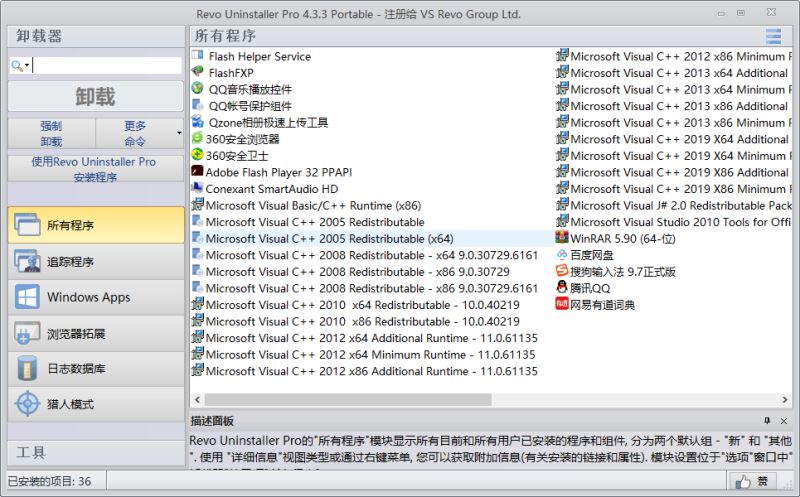Click the Flash Helper Service icon
The image size is (800, 497).
[x=197, y=55]
